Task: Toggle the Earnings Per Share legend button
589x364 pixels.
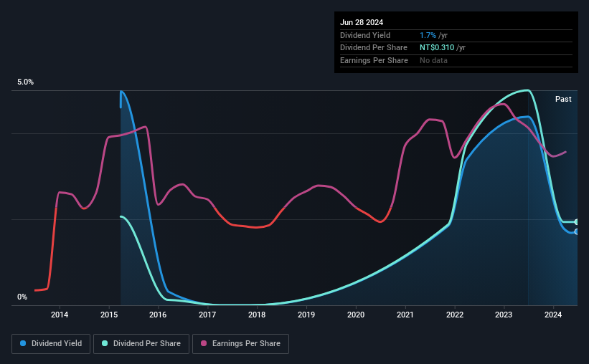Action: point(240,344)
